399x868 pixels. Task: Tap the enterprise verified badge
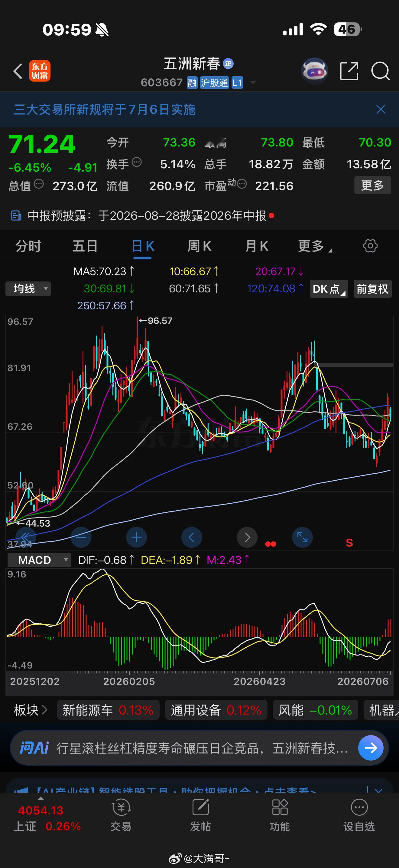(229, 64)
